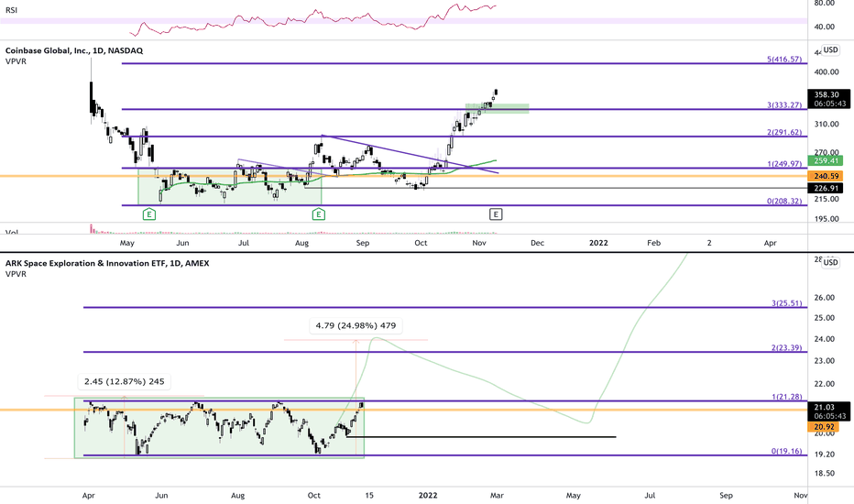The image size is (854, 504).
Task: Select the 3(25.51) Fibonacci level label
Action: (786, 303)
